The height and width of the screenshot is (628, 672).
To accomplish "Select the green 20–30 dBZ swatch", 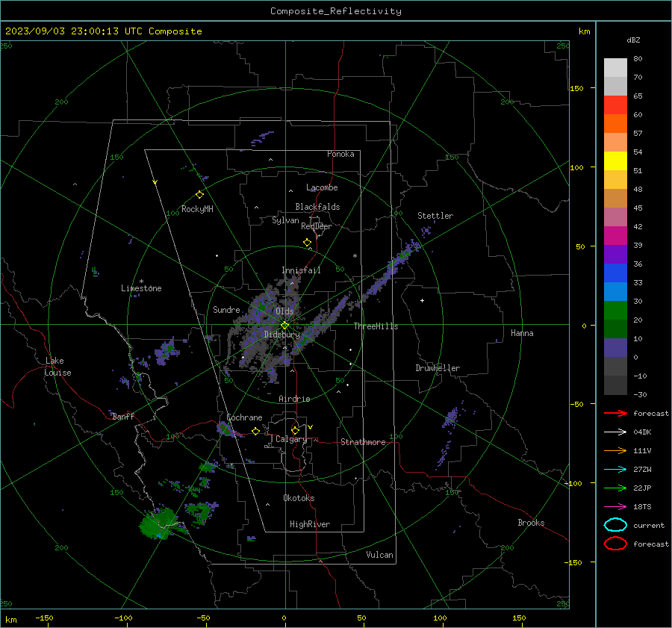I will point(615,310).
